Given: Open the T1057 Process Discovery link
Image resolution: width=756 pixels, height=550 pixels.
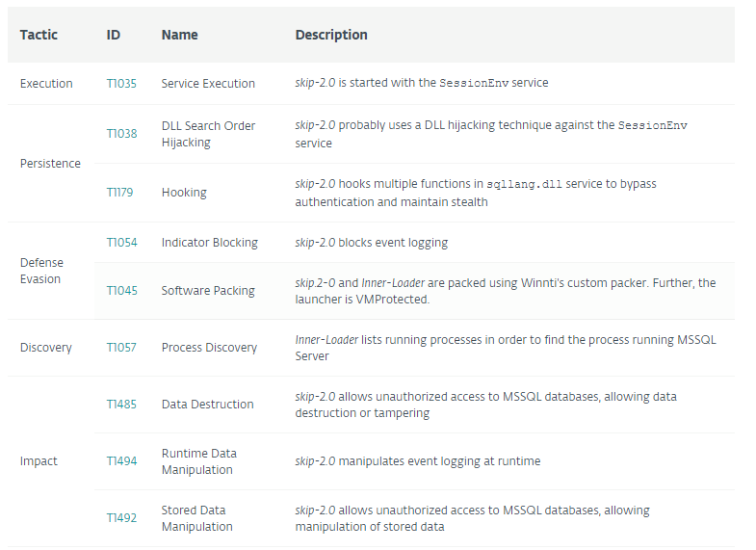Looking at the screenshot, I should pyautogui.click(x=121, y=348).
